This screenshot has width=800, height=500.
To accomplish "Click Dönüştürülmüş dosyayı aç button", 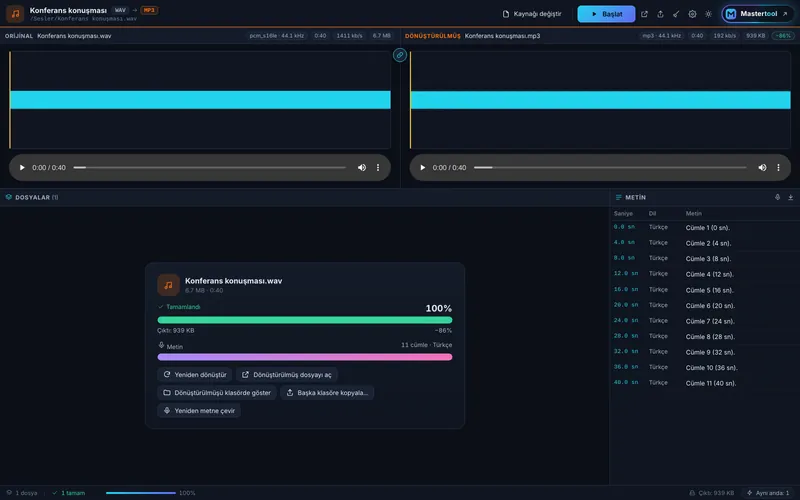I will (286, 374).
